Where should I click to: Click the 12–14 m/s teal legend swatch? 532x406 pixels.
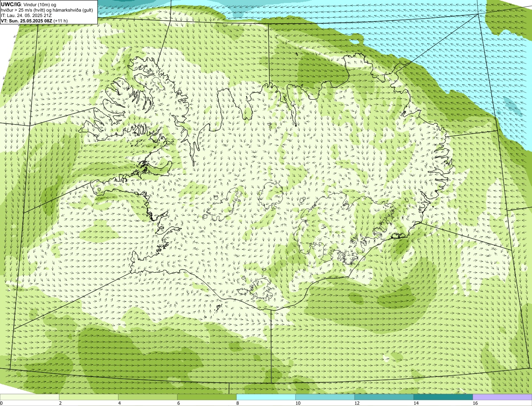384,397
